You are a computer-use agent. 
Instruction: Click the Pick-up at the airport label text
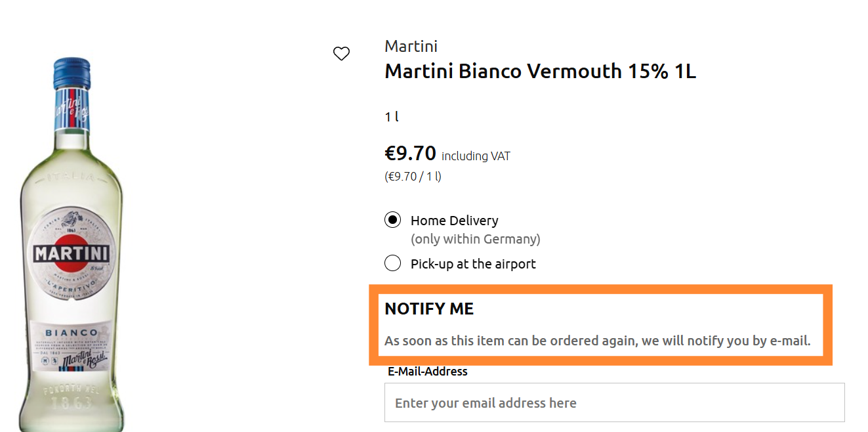tap(473, 264)
